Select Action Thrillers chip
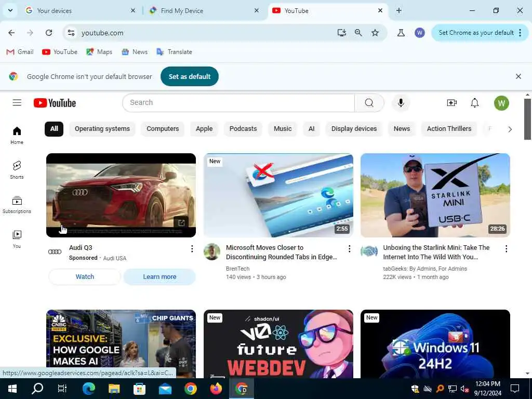532x399 pixels. click(449, 129)
